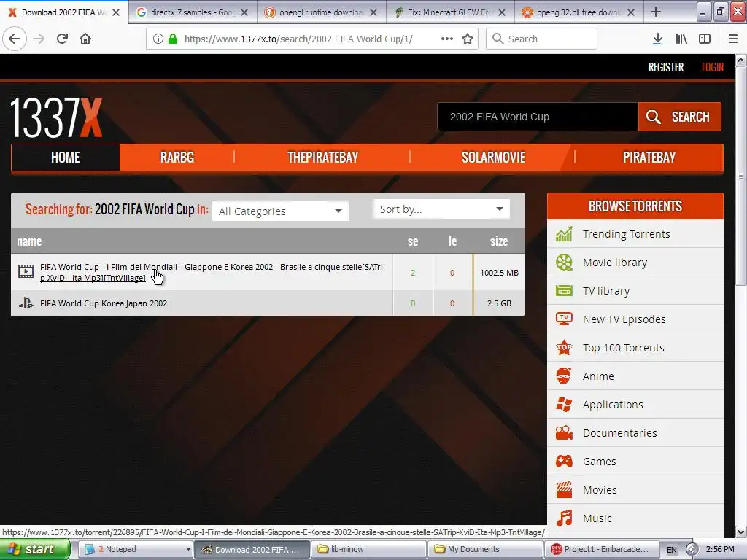Open the downloads arrow icon
The height and width of the screenshot is (560, 747).
point(657,39)
